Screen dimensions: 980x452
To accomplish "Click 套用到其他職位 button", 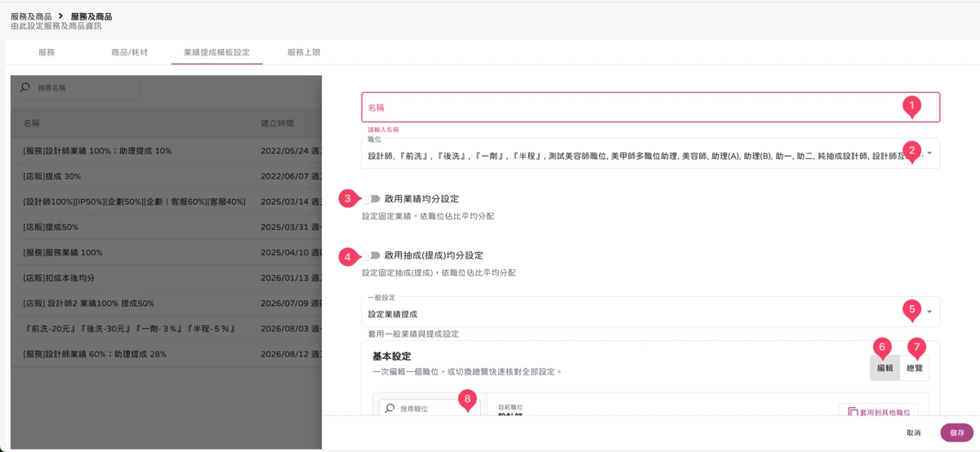I will [879, 412].
